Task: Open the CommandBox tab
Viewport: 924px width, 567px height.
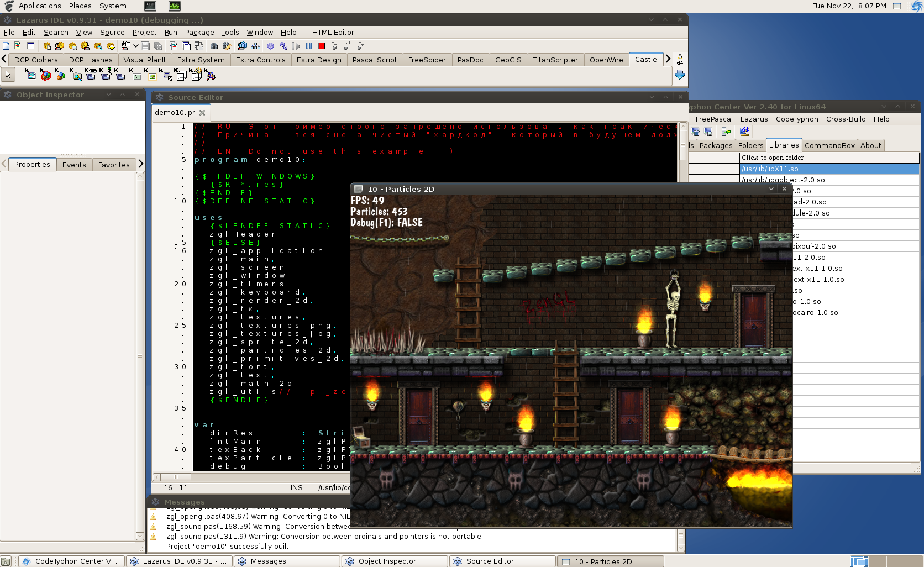Action: (830, 145)
